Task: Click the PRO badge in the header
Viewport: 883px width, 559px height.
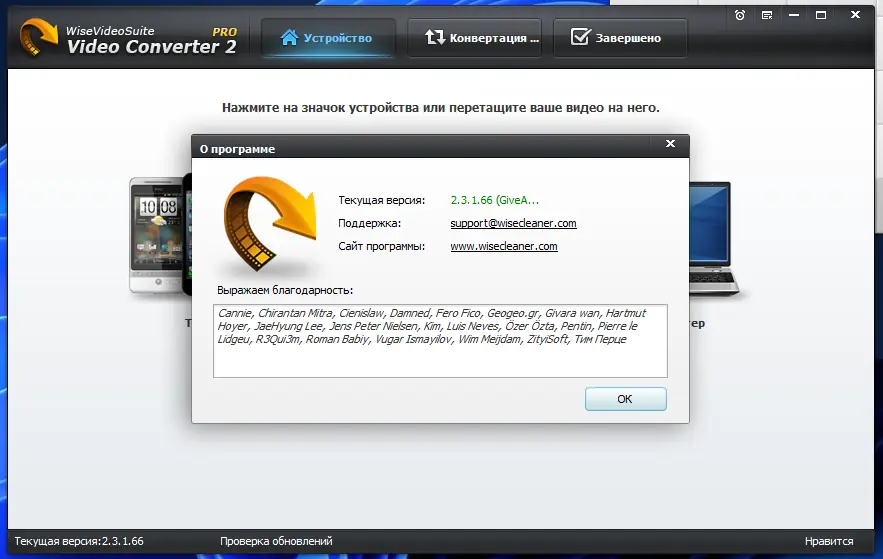Action: [225, 32]
